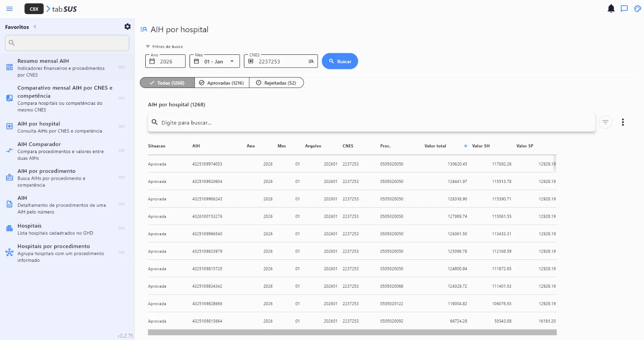Open the chat feedback icon

click(x=624, y=9)
